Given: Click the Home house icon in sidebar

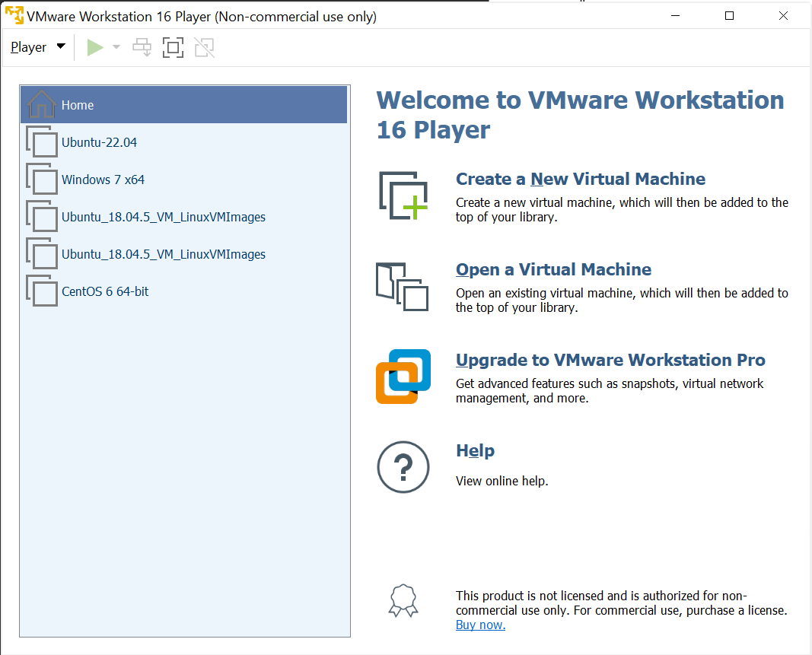Looking at the screenshot, I should (x=40, y=103).
